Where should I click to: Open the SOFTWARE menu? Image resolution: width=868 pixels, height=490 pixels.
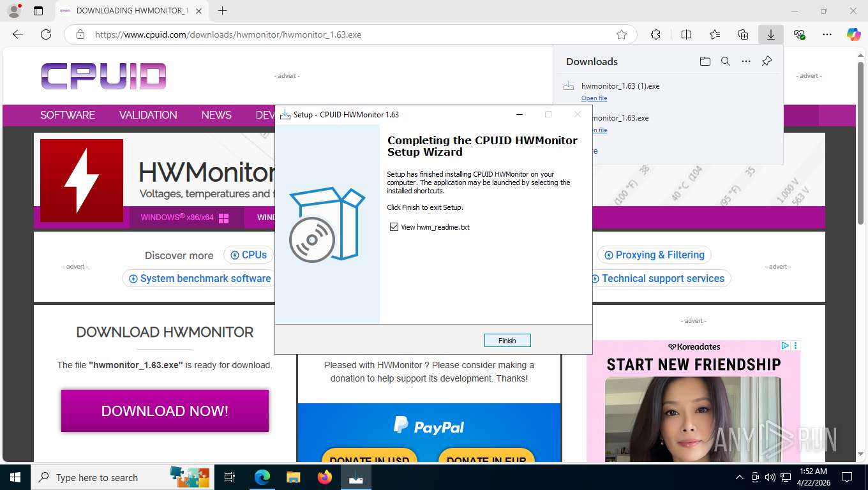pyautogui.click(x=68, y=115)
